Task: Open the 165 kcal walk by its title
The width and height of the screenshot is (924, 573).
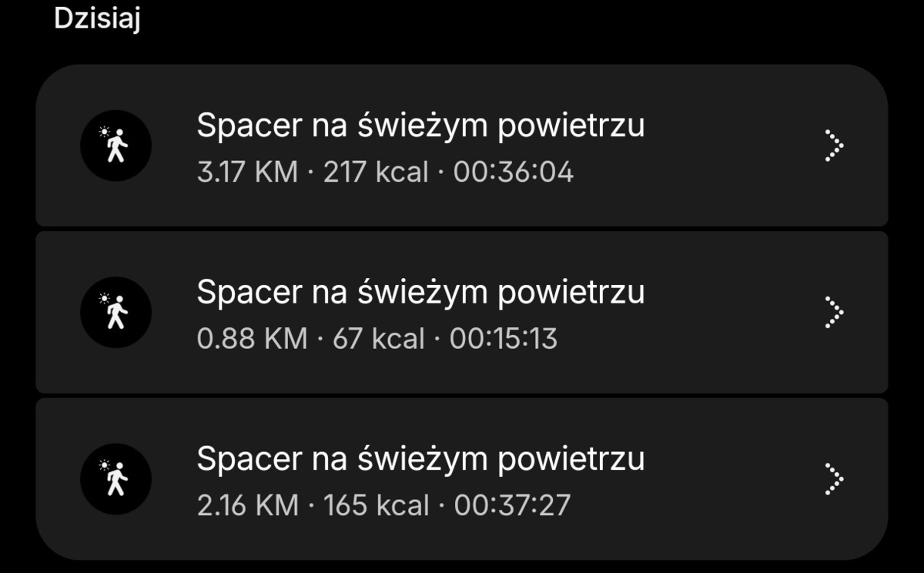Action: coord(420,460)
